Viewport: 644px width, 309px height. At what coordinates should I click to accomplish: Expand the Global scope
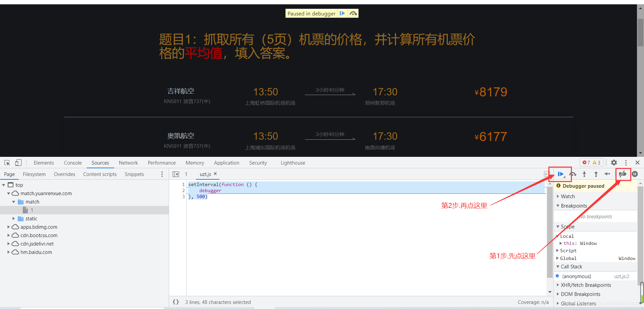point(557,258)
